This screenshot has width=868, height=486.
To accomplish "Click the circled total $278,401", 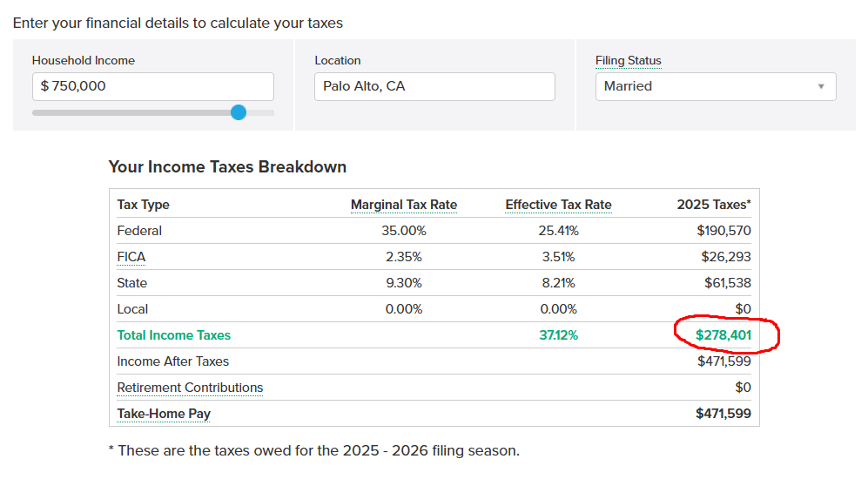I will tap(723, 335).
